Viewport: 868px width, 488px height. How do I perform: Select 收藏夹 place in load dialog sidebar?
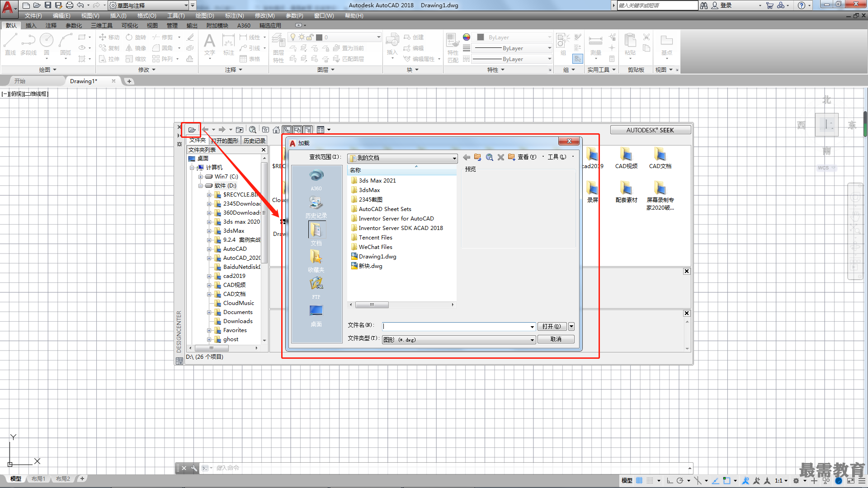[x=316, y=261]
